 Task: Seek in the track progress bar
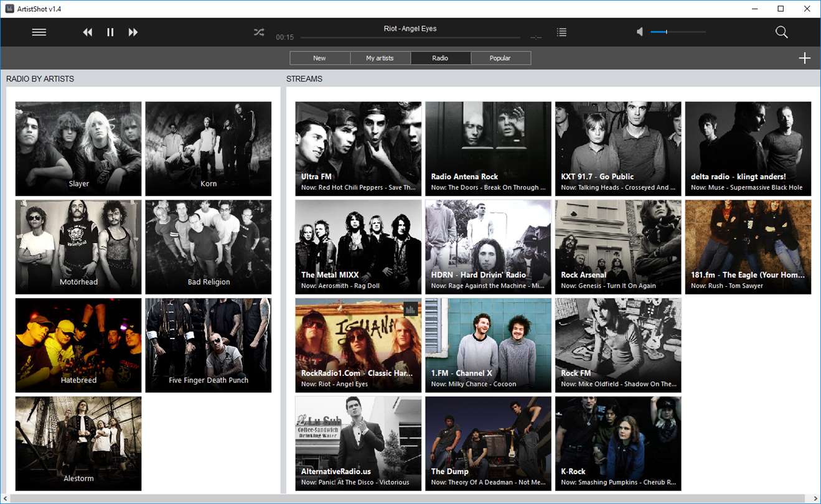point(411,38)
